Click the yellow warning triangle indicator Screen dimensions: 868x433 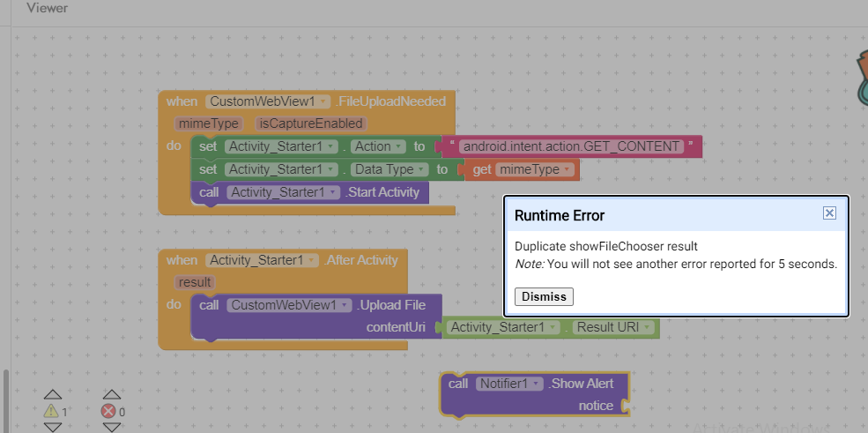click(x=52, y=411)
